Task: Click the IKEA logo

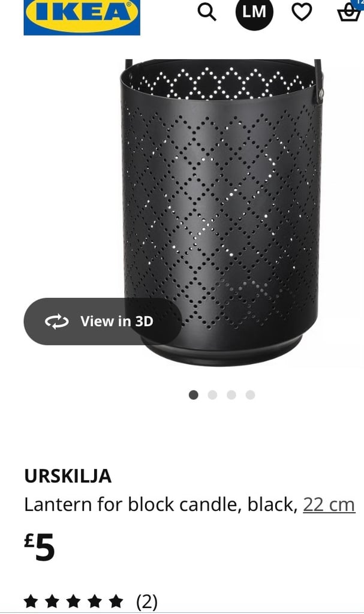Action: 82,17
